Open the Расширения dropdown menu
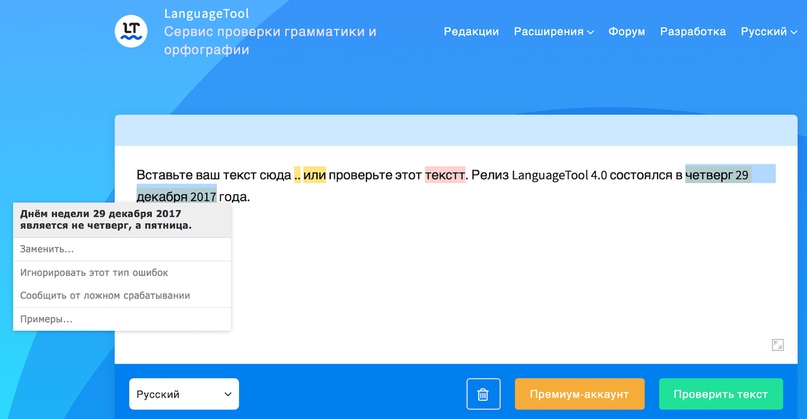Screen dimensions: 807x419 point(554,32)
